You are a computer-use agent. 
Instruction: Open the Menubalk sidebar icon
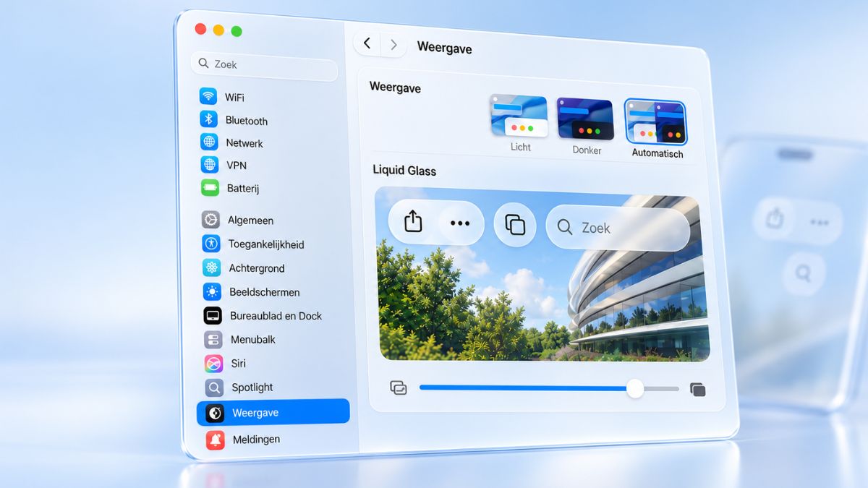(213, 339)
